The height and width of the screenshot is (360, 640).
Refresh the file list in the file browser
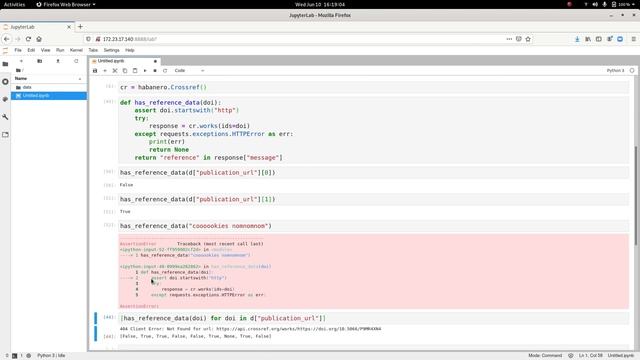[x=76, y=61]
